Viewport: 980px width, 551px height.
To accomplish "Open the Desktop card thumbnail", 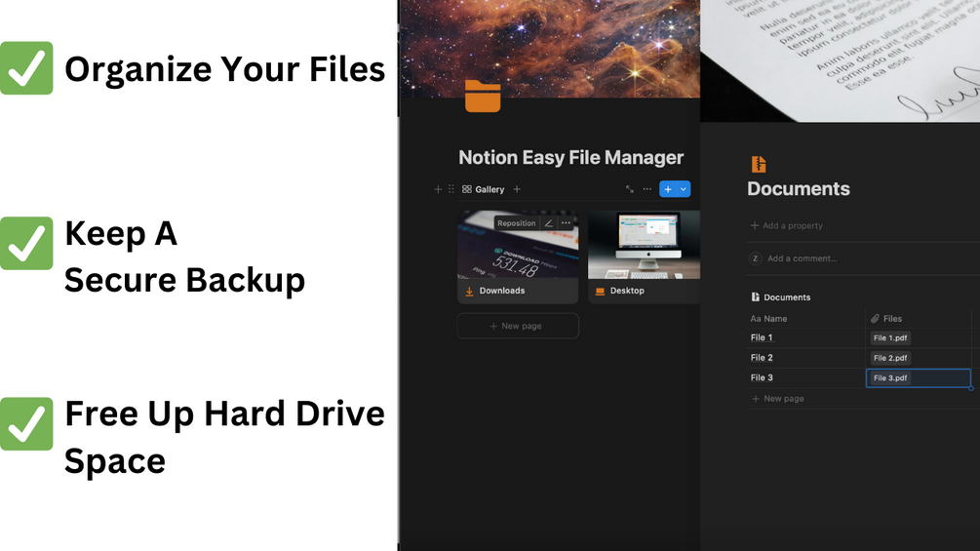I will pyautogui.click(x=645, y=245).
